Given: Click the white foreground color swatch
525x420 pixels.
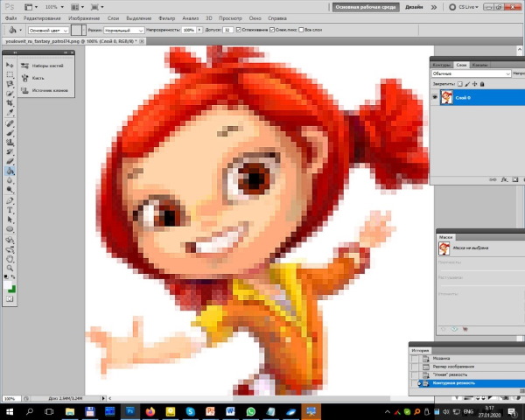Looking at the screenshot, I should click(x=7, y=285).
